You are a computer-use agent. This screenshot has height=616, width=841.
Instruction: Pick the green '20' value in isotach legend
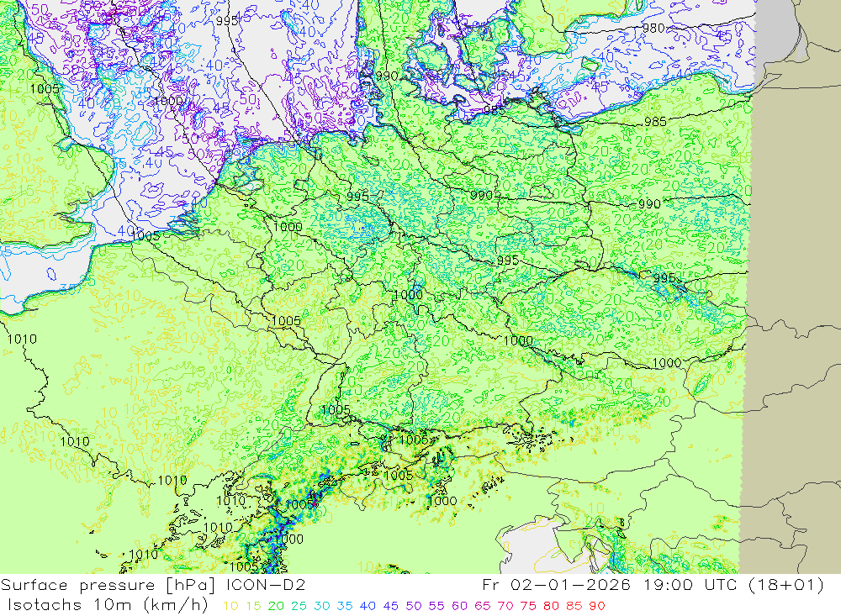click(276, 607)
